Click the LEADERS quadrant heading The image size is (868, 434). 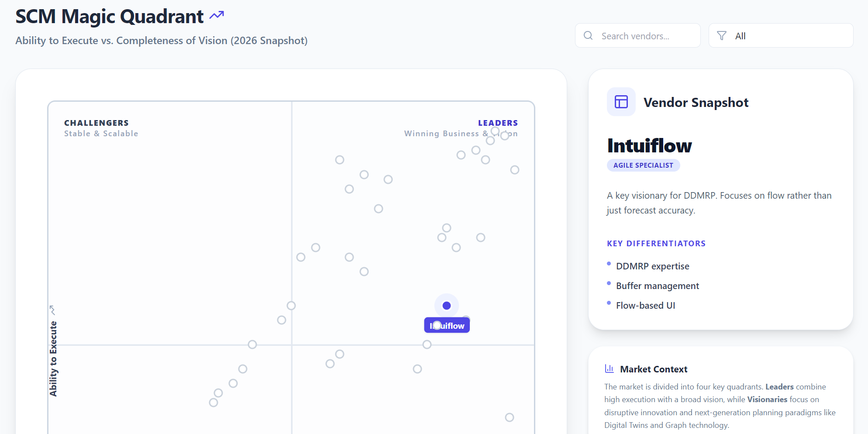[497, 123]
